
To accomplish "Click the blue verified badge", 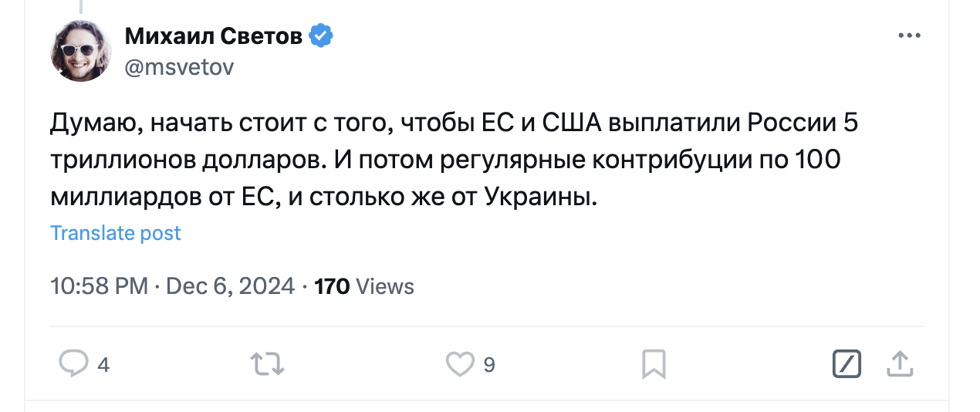I will 321,35.
